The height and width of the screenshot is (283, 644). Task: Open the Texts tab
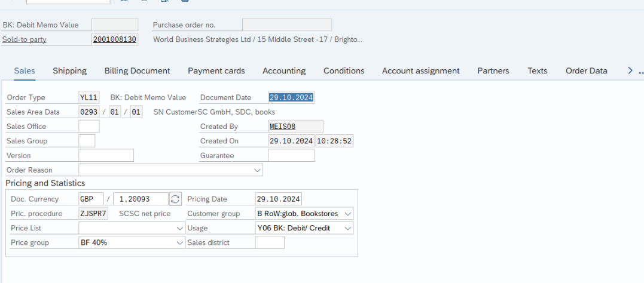click(537, 70)
